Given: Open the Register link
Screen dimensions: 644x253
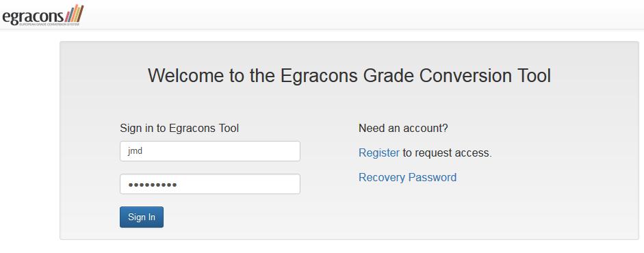Looking at the screenshot, I should pyautogui.click(x=378, y=153).
